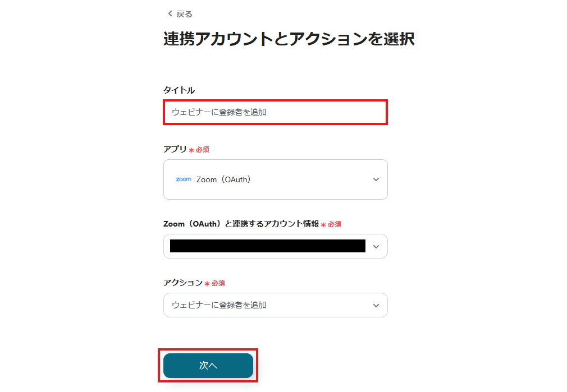Click the アクション field showing ウェビナーに登録者を追加

(x=275, y=305)
